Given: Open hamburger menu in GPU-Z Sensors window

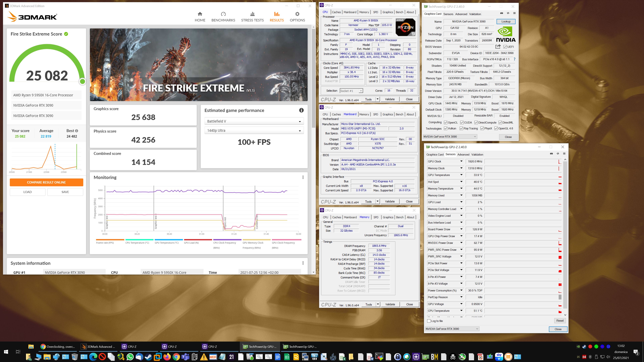Looking at the screenshot, I should [564, 153].
